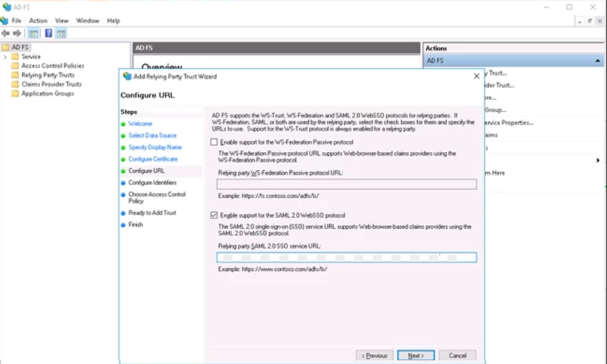Select the Service folder in the tree

pyautogui.click(x=31, y=57)
